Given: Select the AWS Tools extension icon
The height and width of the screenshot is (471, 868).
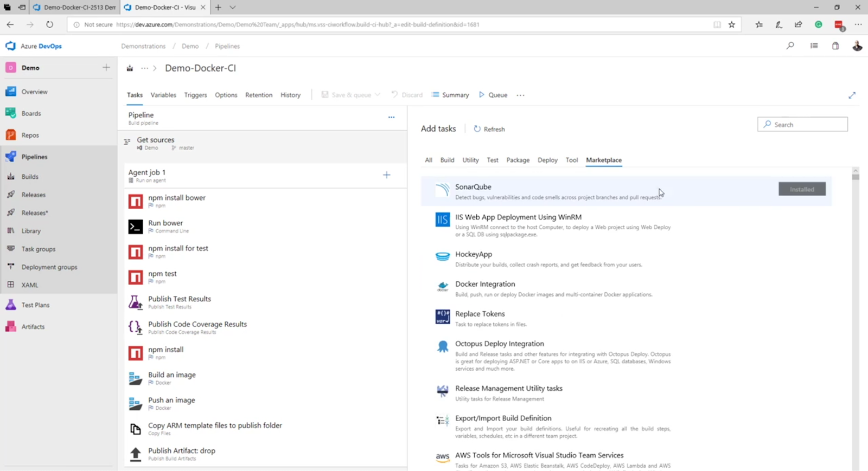Looking at the screenshot, I should click(443, 457).
